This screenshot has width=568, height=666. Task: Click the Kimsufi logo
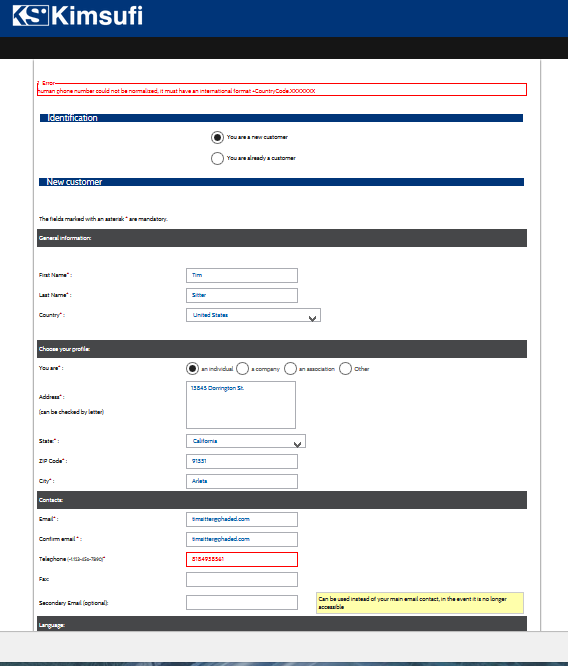pos(78,16)
